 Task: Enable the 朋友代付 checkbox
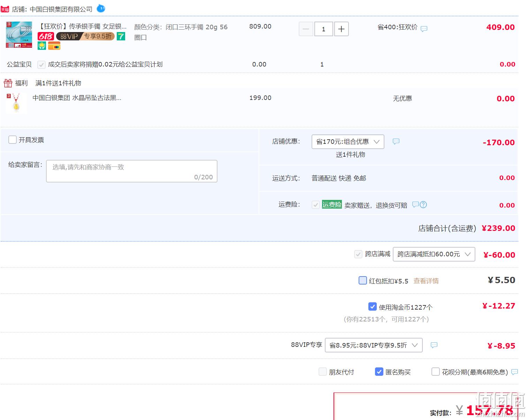[323, 372]
